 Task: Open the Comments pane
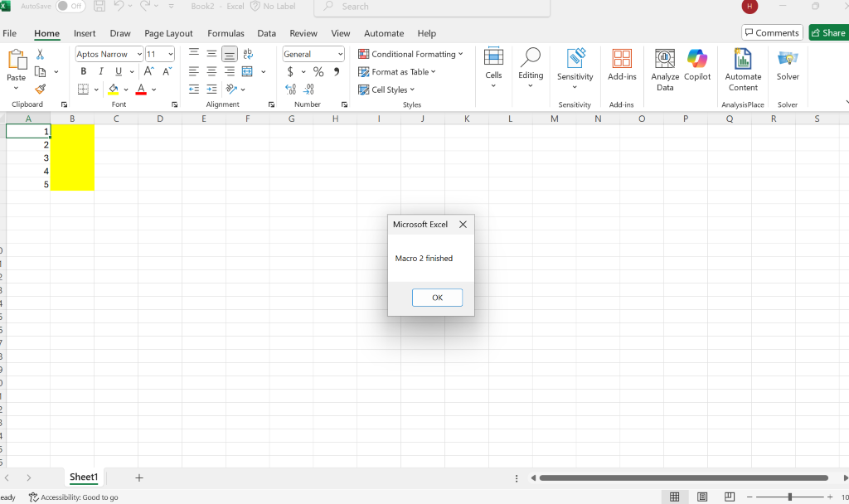[772, 32]
